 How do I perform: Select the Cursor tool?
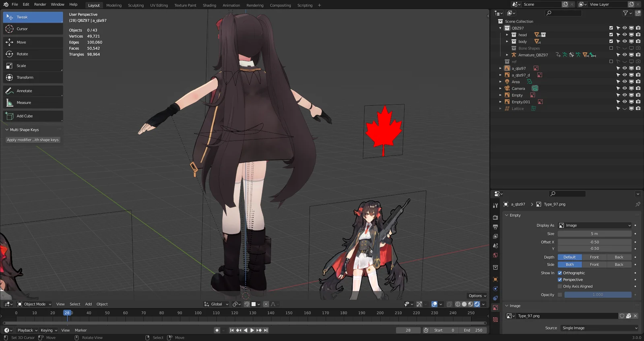(x=33, y=29)
